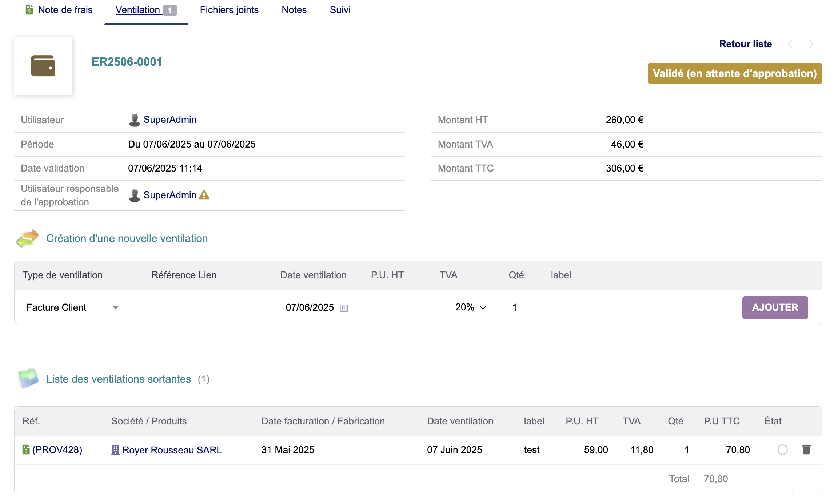Viewport: 838px width, 504px height.
Task: Click the calendar icon next to ventilation date
Action: point(344,308)
